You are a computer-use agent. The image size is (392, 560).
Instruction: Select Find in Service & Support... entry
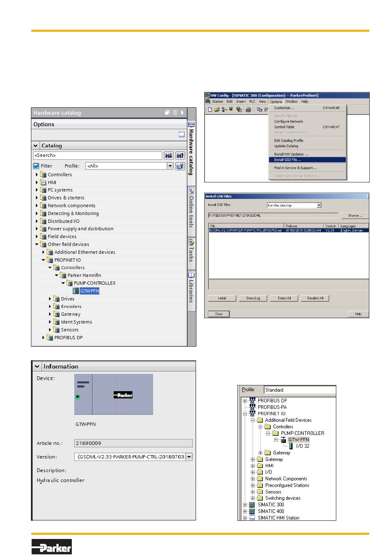307,168
